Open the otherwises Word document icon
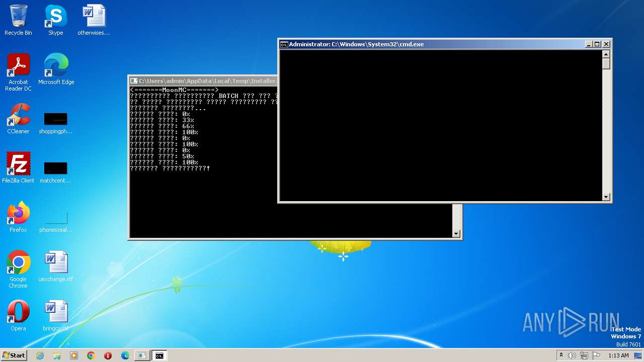 pyautogui.click(x=94, y=20)
